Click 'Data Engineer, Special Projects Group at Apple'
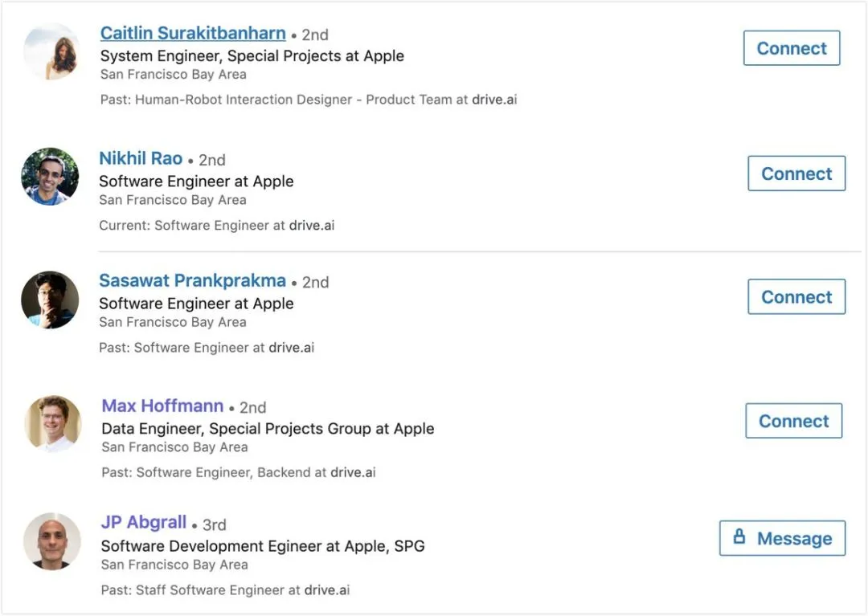Image resolution: width=868 pixels, height=616 pixels. pos(268,429)
